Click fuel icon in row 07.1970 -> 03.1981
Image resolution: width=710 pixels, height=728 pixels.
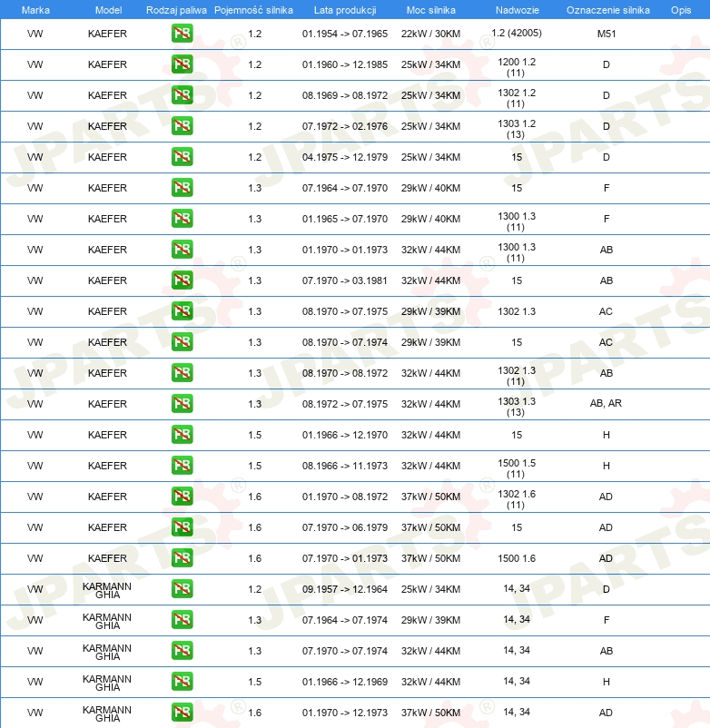click(182, 280)
